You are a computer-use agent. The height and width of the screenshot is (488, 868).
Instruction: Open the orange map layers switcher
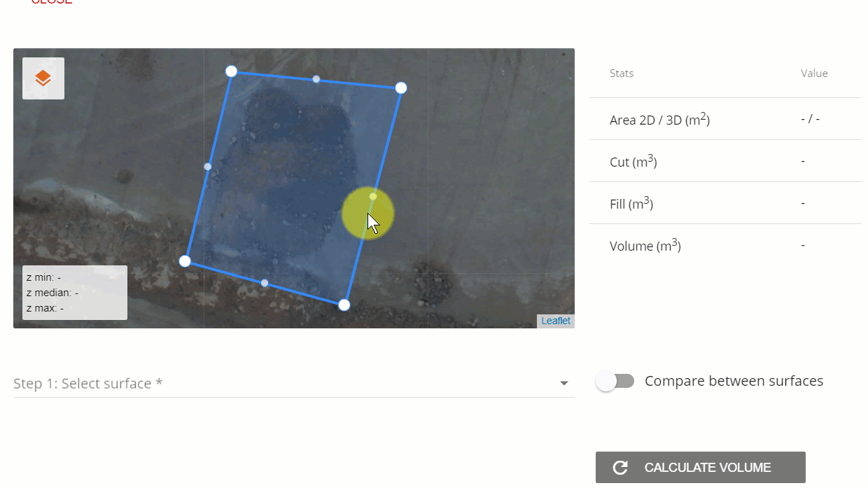tap(43, 78)
